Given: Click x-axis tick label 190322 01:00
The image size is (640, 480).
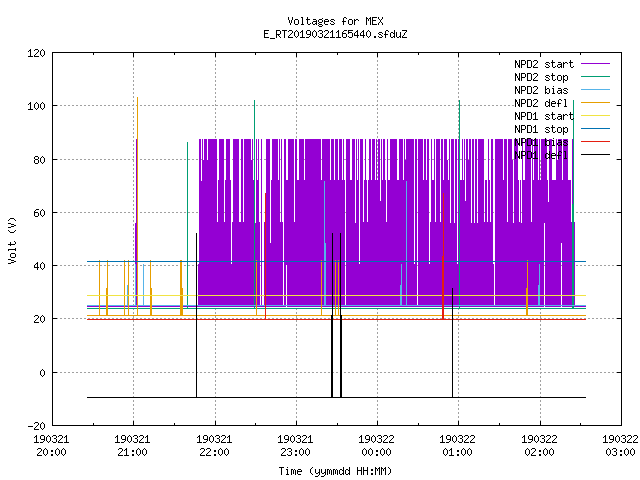Looking at the screenshot, I should pyautogui.click(x=458, y=446).
